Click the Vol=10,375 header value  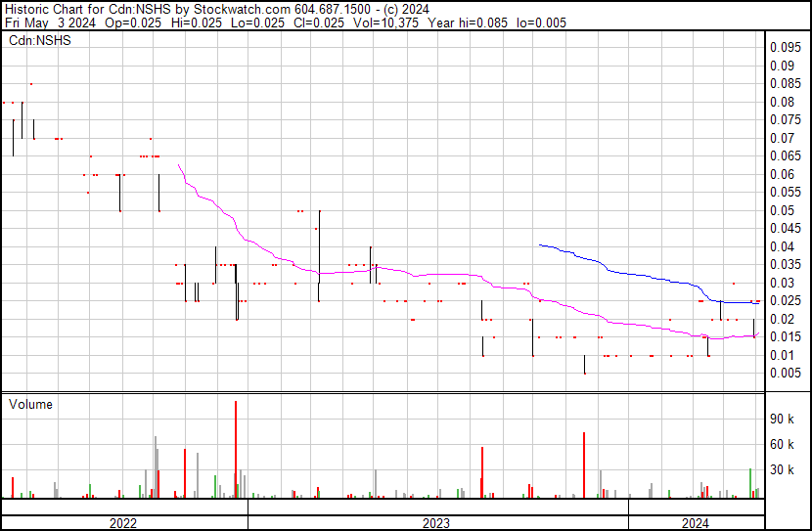coord(385,22)
